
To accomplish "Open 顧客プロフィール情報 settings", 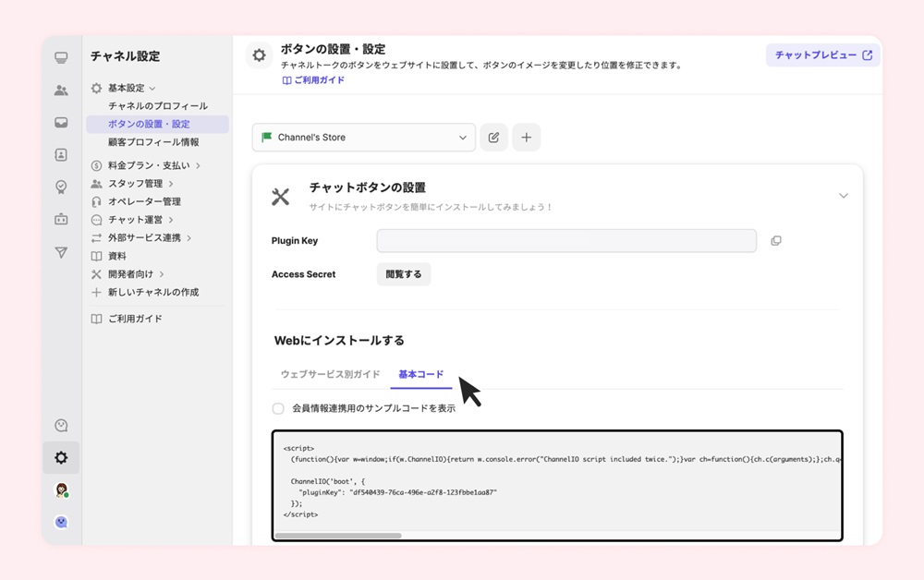I will coord(153,142).
